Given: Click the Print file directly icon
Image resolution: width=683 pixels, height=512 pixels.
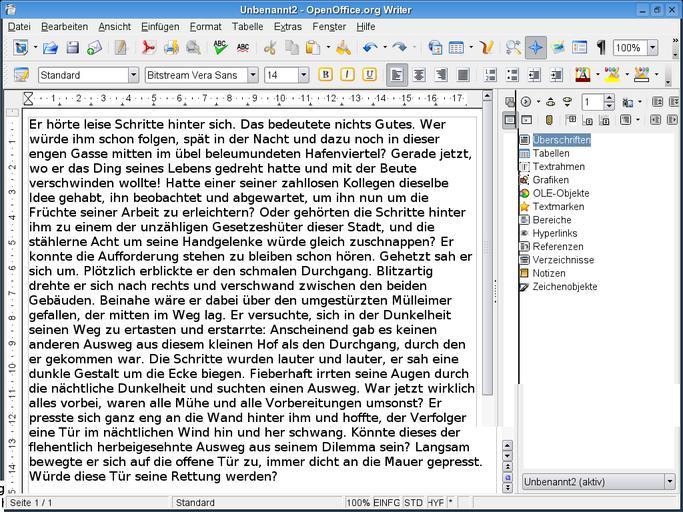Looking at the screenshot, I should pos(171,48).
